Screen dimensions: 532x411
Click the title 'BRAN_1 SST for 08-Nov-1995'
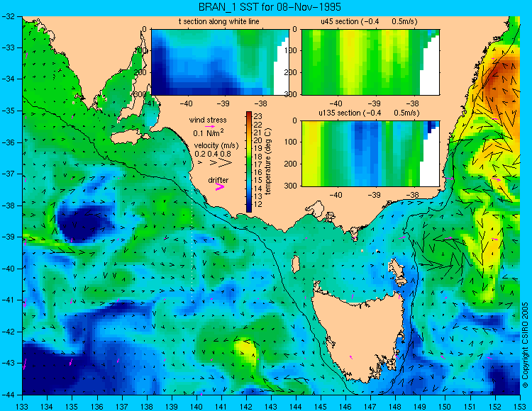coord(270,7)
